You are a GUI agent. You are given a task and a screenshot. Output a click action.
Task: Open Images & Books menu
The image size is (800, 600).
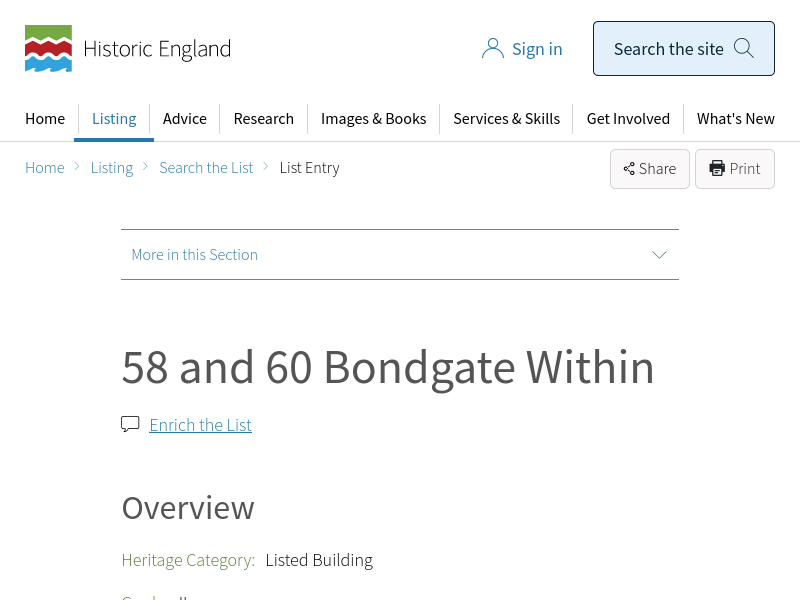373,119
